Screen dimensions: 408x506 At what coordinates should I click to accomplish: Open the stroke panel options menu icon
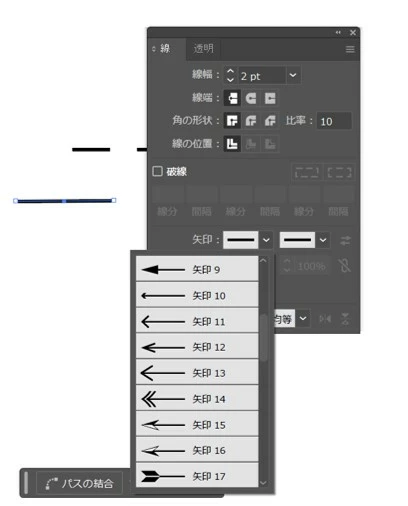[350, 49]
